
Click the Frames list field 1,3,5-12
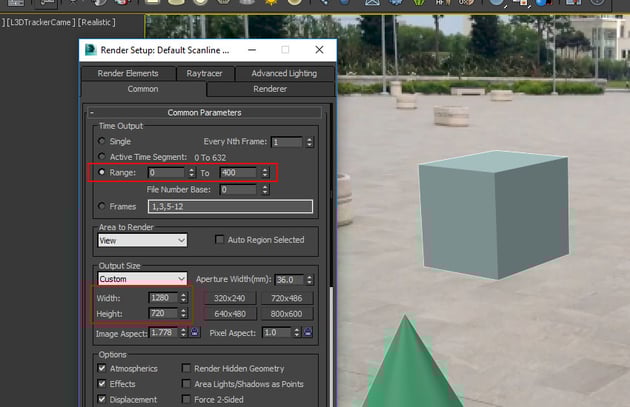tap(230, 207)
